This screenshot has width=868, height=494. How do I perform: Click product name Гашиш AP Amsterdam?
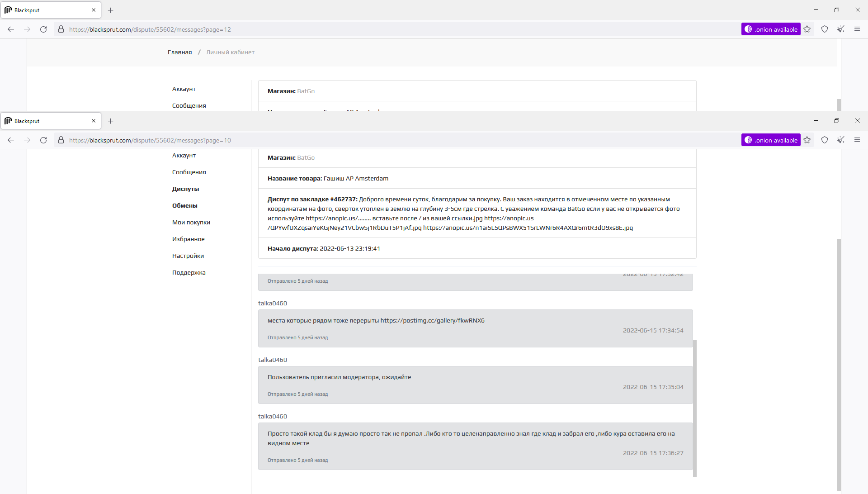click(x=356, y=178)
